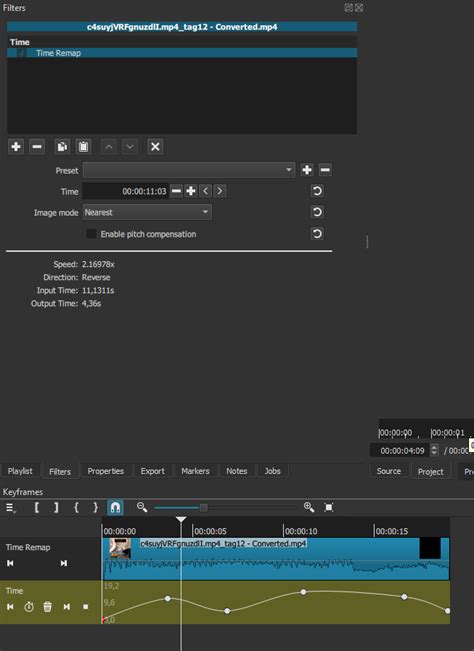Reset the Time parameter to default
474x651 pixels.
coord(317,191)
